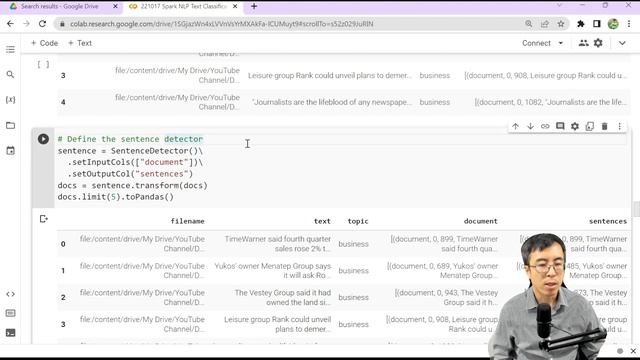Share this page icon in address bar
The width and height of the screenshot is (640, 360).
(545, 24)
